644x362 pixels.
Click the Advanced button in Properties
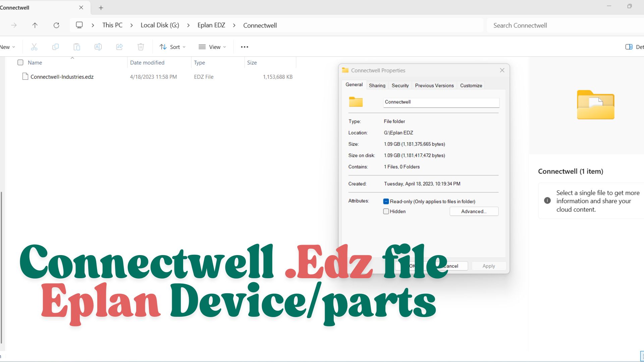coord(474,211)
